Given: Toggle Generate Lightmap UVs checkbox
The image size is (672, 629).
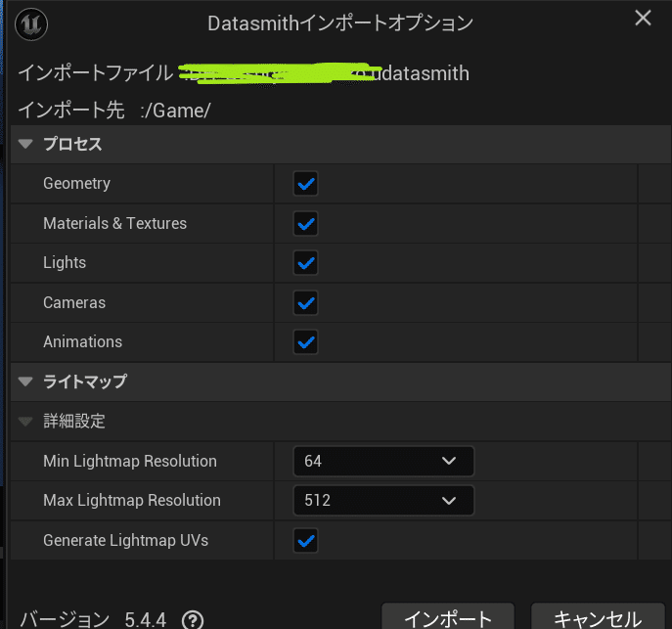Looking at the screenshot, I should click(305, 541).
